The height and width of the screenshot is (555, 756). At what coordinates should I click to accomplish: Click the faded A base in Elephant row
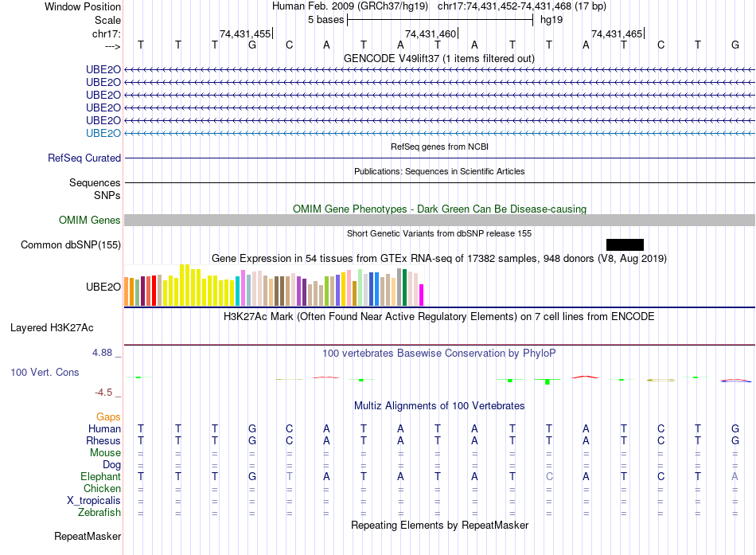735,476
